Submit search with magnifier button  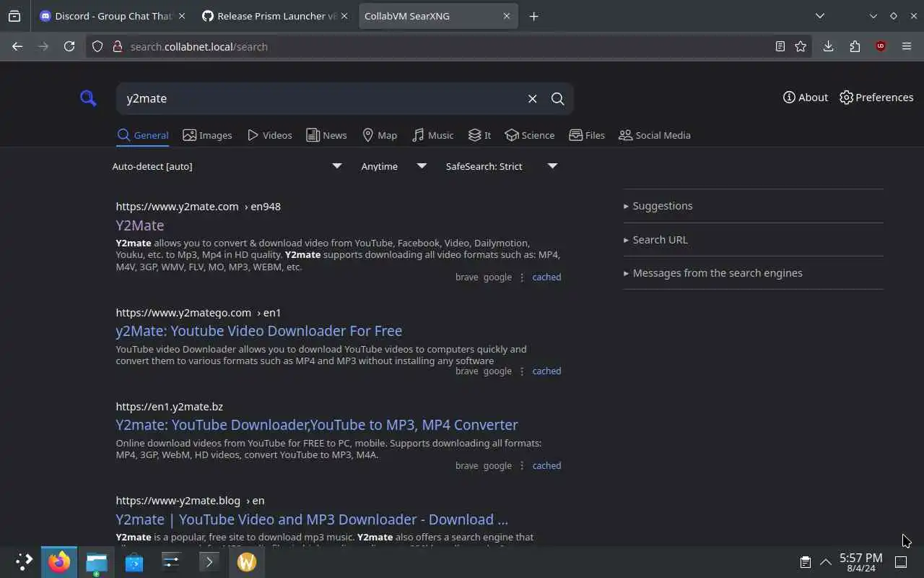[557, 99]
